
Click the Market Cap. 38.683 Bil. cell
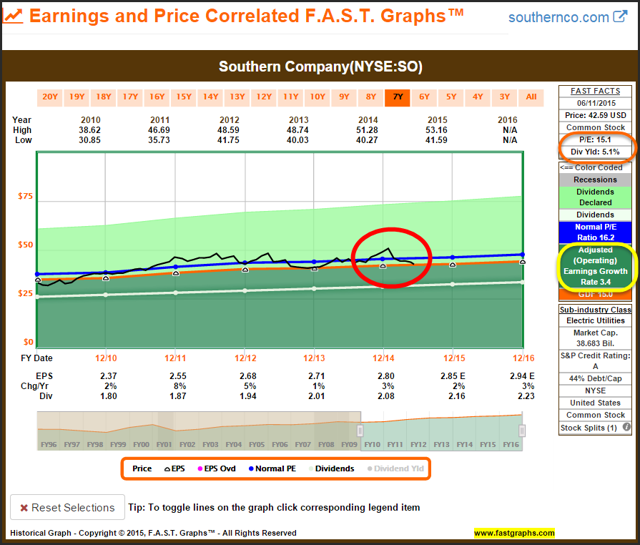[x=595, y=338]
